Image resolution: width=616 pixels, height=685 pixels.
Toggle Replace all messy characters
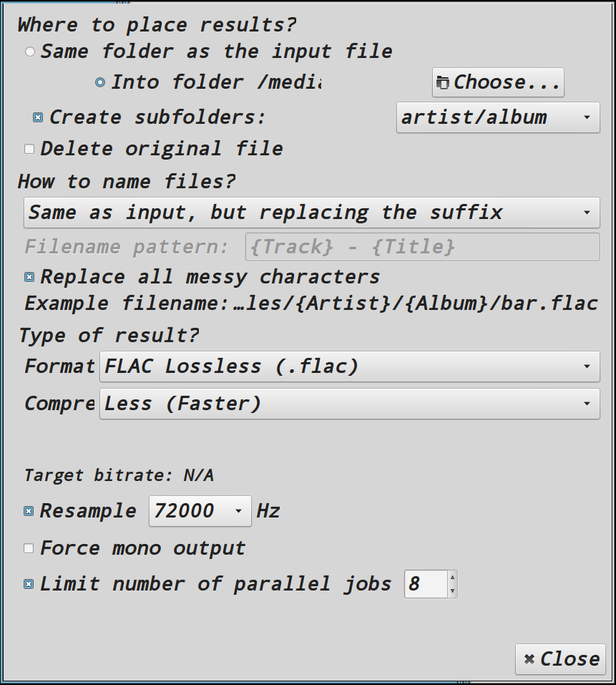(29, 277)
